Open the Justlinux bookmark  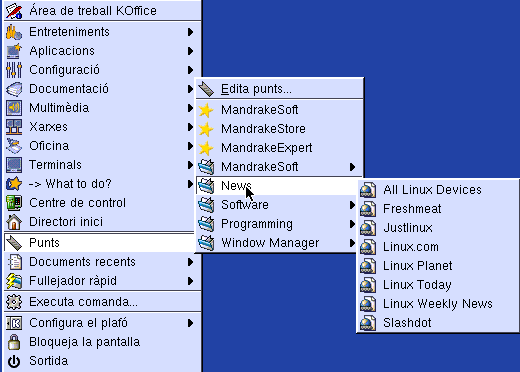(x=438, y=228)
